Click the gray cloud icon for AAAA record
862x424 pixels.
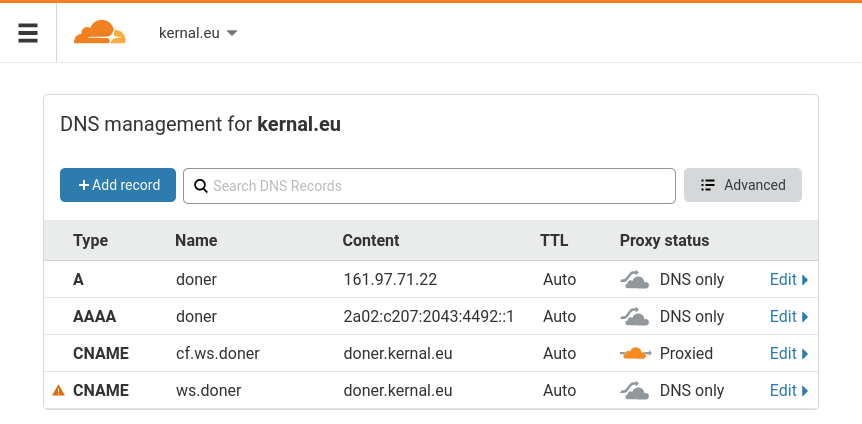tap(634, 317)
